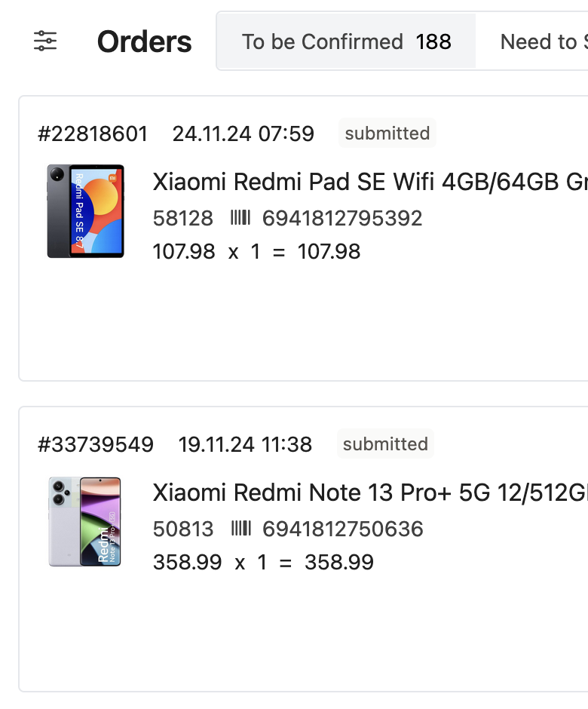Click product ID 58128
Screen dimensions: 588x709
point(183,219)
